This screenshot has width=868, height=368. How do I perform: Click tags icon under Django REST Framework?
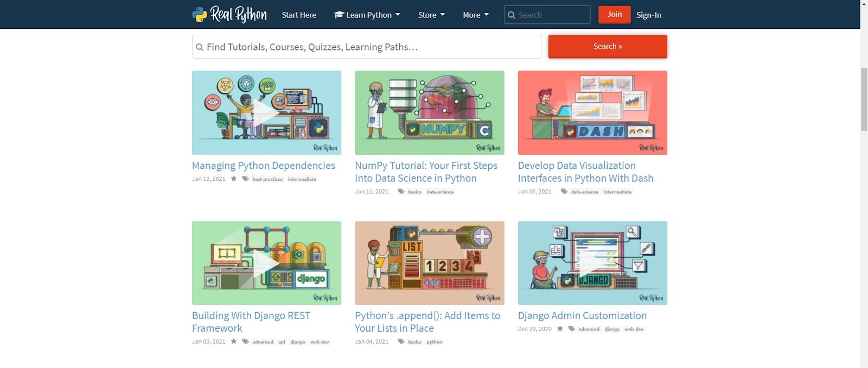coord(245,341)
